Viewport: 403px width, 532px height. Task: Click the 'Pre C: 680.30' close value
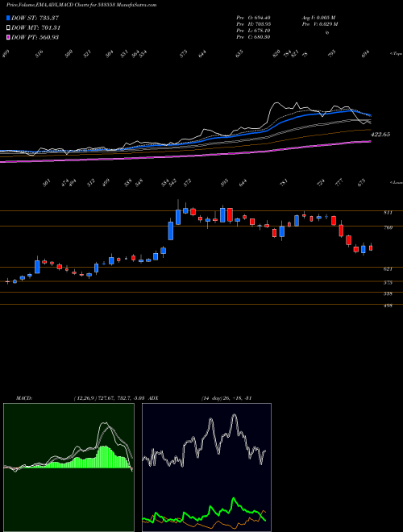point(253,37)
